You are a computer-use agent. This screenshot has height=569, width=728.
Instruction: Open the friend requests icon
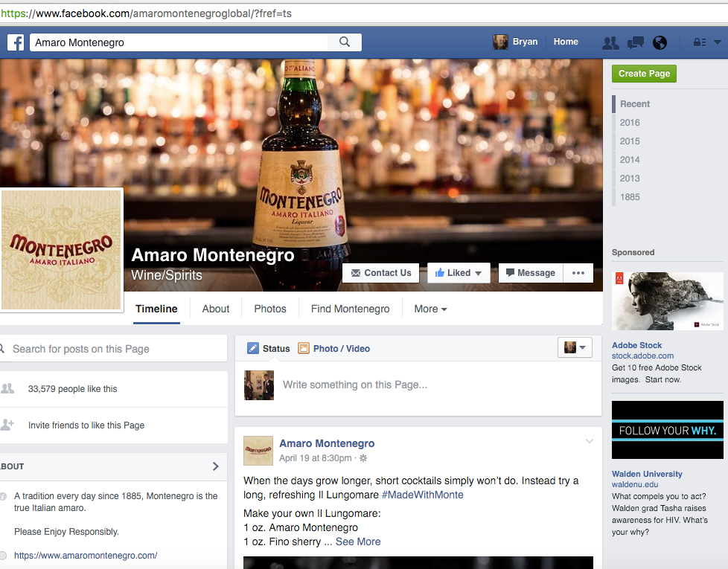click(610, 42)
